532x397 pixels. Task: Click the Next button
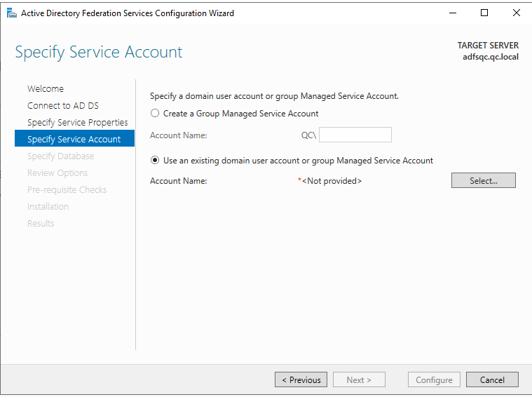click(x=358, y=380)
